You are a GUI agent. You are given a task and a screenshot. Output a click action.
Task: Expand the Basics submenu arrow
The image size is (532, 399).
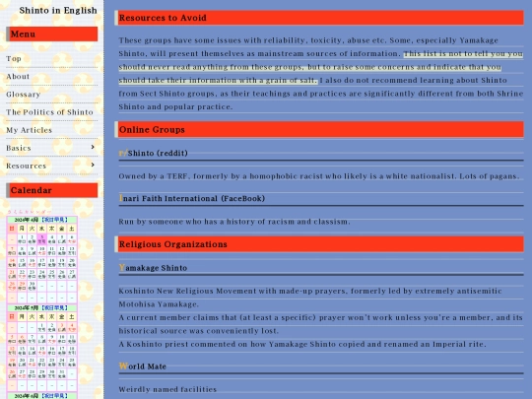point(93,147)
